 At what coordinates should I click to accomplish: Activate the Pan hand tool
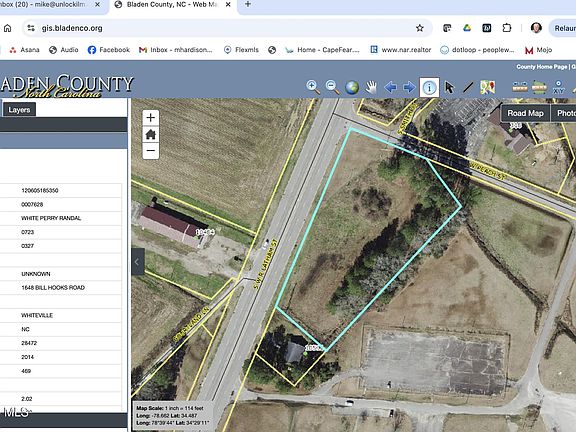coord(371,87)
